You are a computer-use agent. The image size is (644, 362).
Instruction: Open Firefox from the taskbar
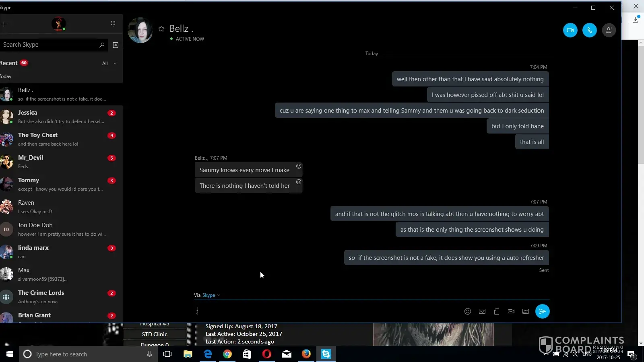pyautogui.click(x=306, y=354)
